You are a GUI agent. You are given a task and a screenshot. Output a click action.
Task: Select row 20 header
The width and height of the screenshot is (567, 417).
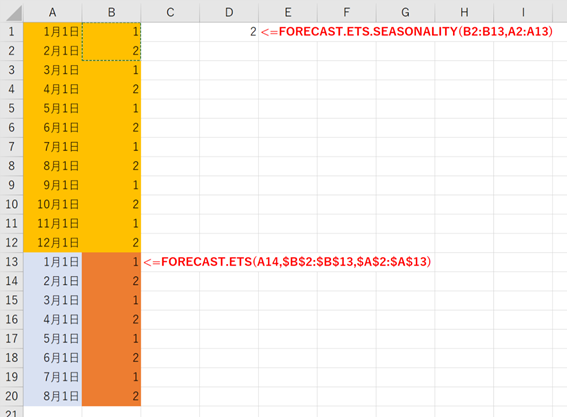coord(12,396)
